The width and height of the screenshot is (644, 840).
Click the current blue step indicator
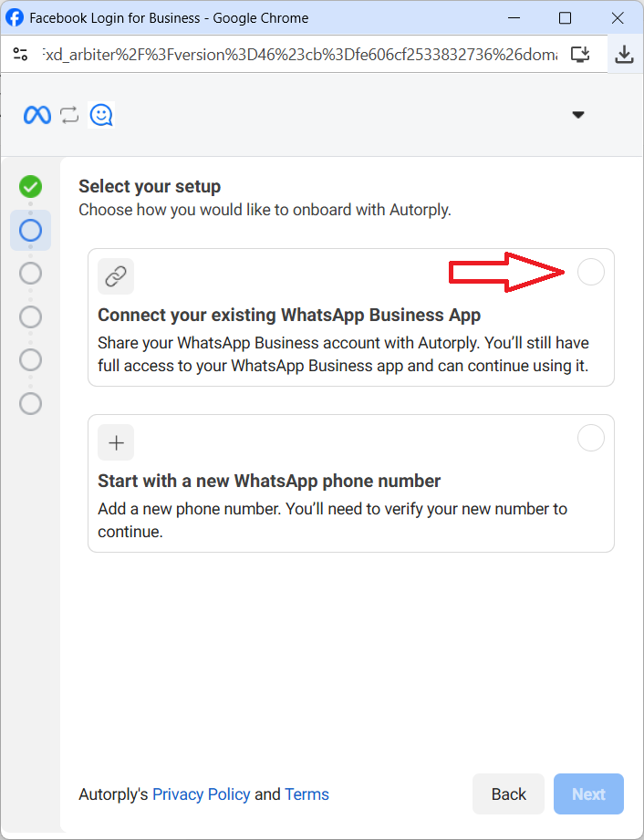(x=30, y=231)
